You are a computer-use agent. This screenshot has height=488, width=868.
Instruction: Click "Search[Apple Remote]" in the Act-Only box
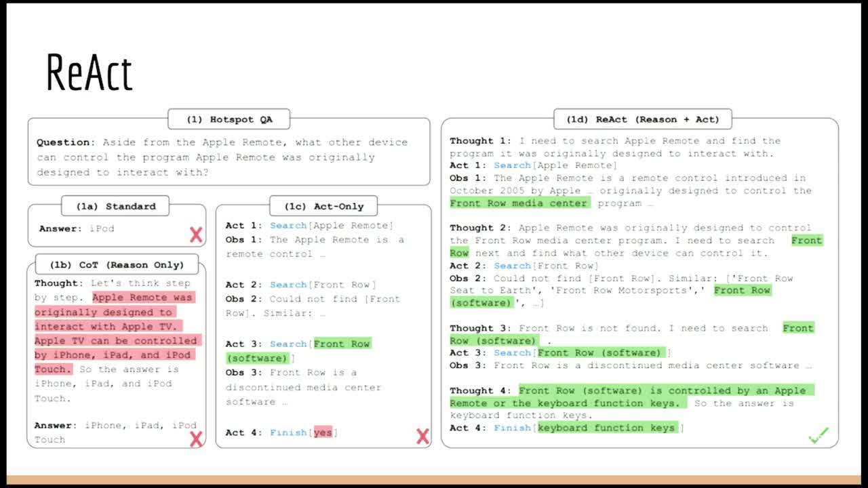click(332, 226)
